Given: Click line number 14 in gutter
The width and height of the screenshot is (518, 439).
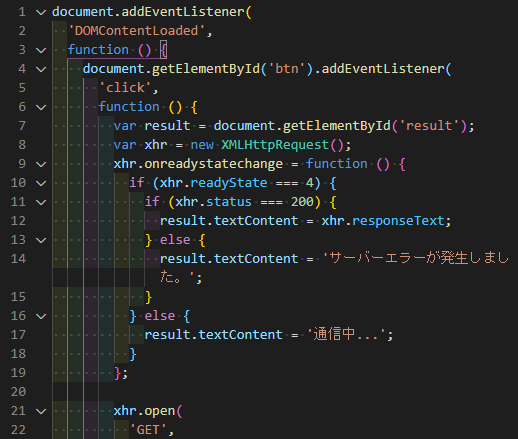Looking at the screenshot, I should [x=18, y=259].
